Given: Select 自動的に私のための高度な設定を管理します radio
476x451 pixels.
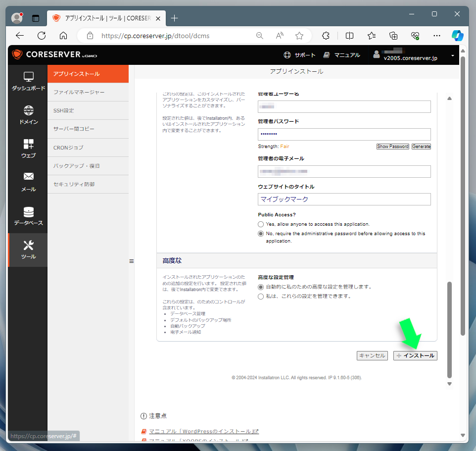Looking at the screenshot, I should 261,287.
